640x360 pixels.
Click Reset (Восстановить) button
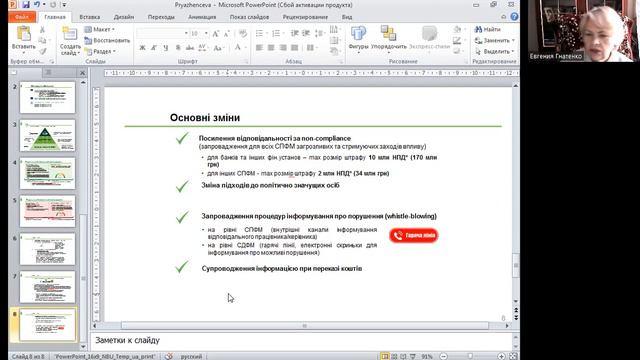pos(107,40)
